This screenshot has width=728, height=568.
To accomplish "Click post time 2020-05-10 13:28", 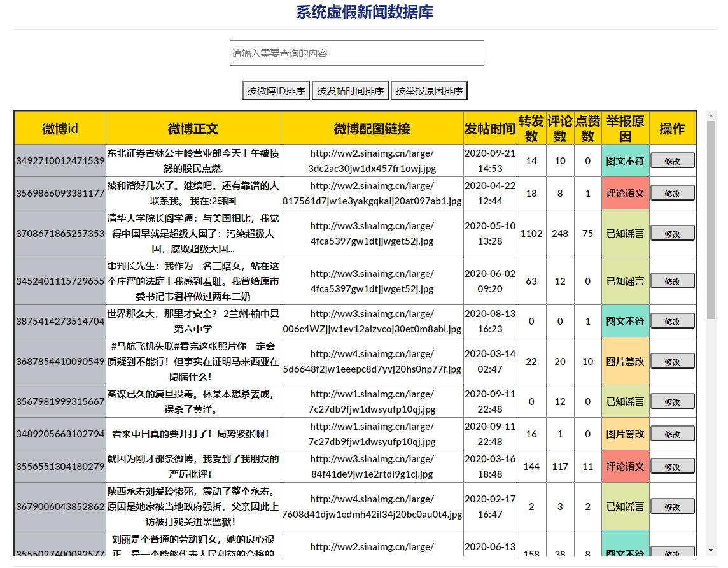I will pyautogui.click(x=490, y=233).
